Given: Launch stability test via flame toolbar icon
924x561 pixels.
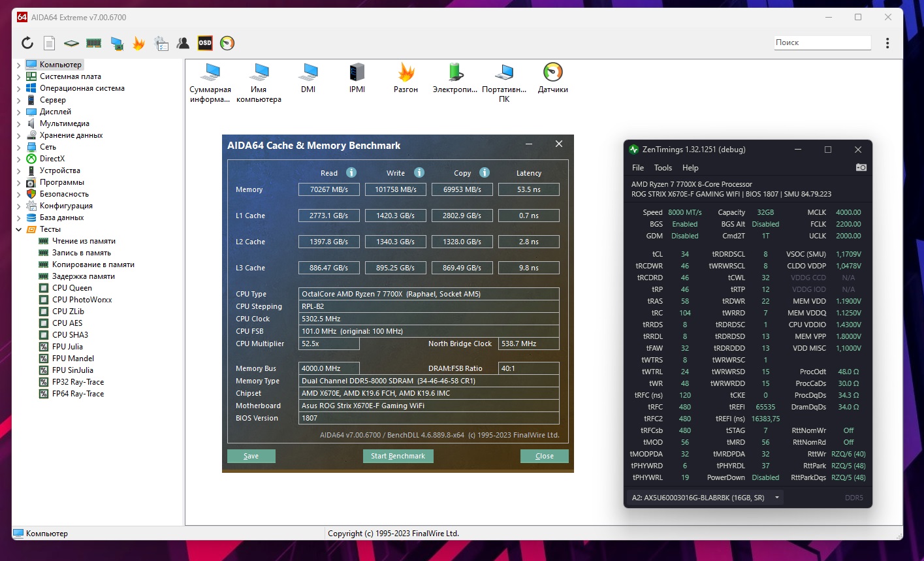Looking at the screenshot, I should tap(138, 43).
